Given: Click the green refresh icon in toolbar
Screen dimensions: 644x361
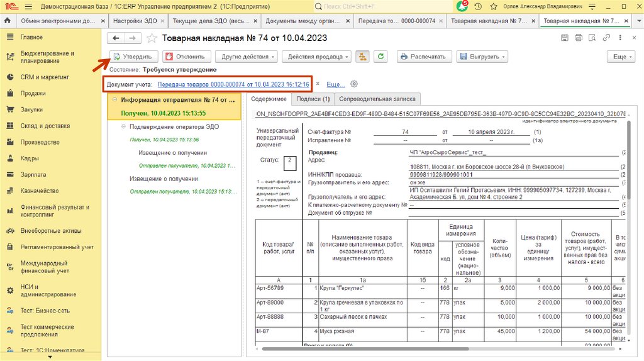Looking at the screenshot, I should click(x=380, y=57).
